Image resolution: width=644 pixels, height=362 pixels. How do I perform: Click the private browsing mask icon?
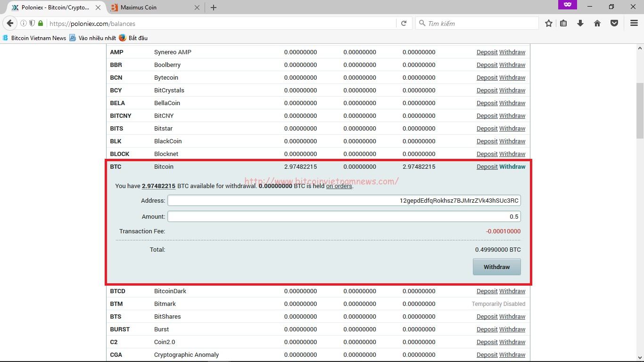568,4
